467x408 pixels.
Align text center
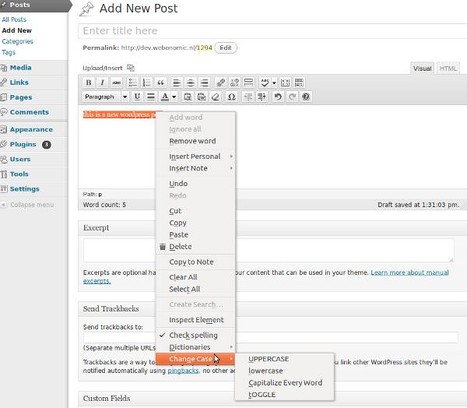pyautogui.click(x=190, y=83)
